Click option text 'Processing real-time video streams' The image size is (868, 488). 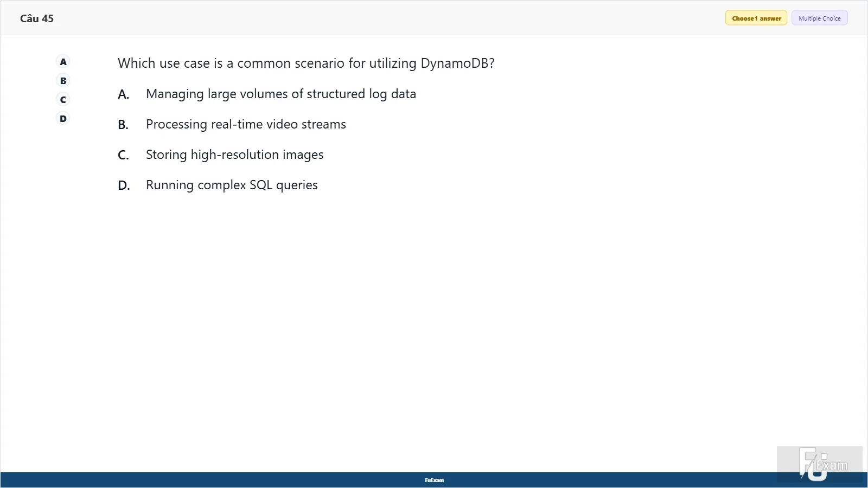click(x=246, y=124)
